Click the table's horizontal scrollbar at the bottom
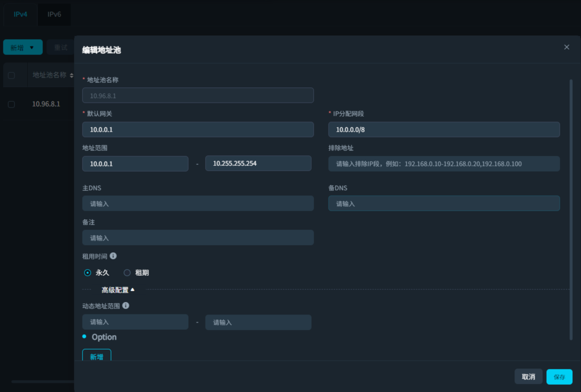581x392 pixels. point(42,381)
